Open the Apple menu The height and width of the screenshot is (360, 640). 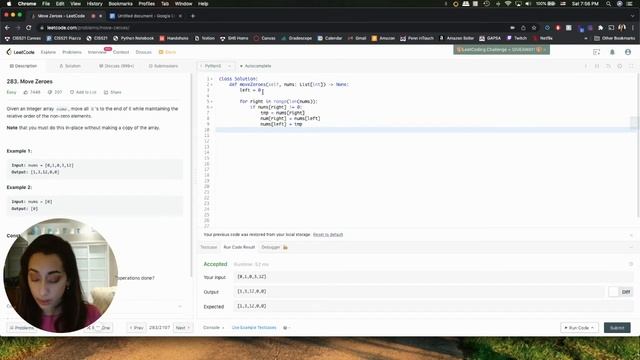tap(9, 4)
